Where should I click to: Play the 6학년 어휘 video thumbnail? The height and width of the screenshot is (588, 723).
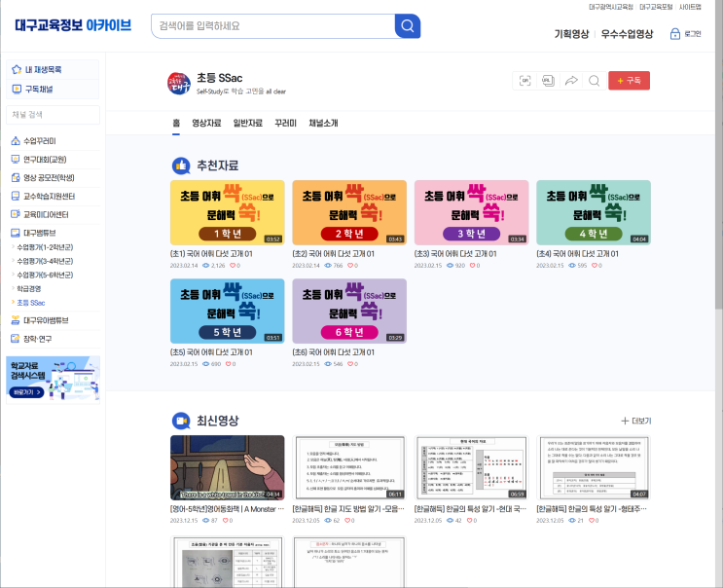(349, 311)
